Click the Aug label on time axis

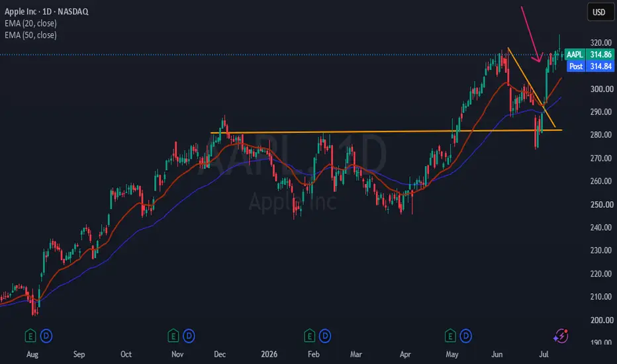[32, 354]
